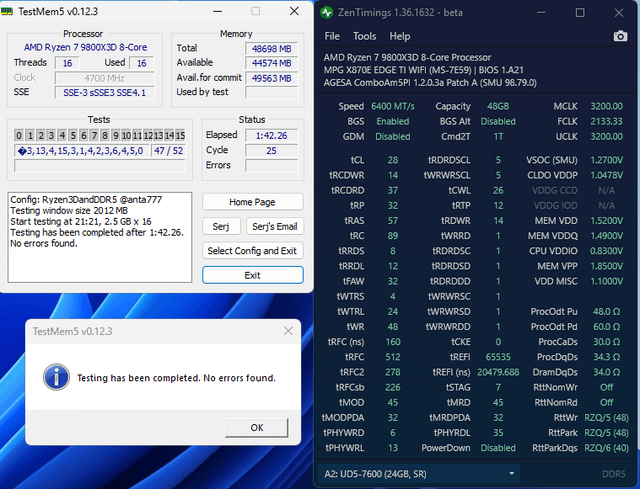Image resolution: width=640 pixels, height=489 pixels.
Task: Click test number 0 box
Action: (19, 135)
